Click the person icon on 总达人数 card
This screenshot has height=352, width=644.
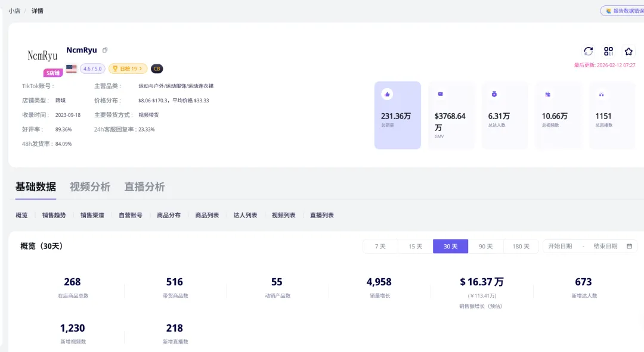pyautogui.click(x=493, y=94)
